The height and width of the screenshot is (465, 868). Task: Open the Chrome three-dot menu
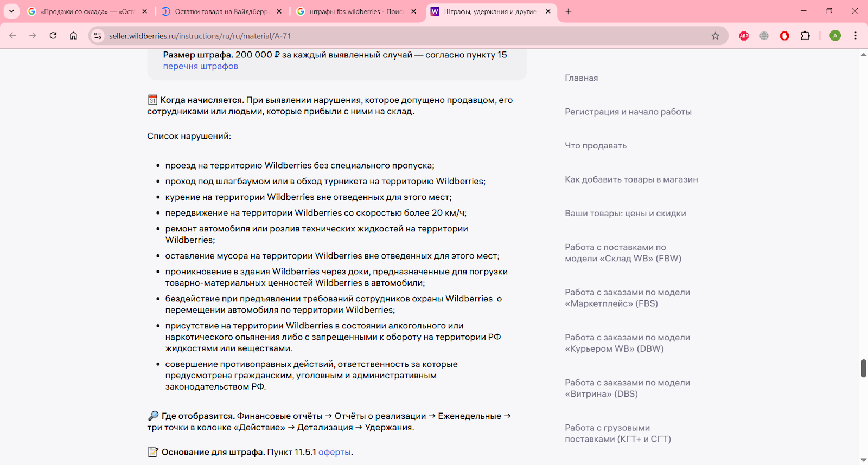(856, 36)
